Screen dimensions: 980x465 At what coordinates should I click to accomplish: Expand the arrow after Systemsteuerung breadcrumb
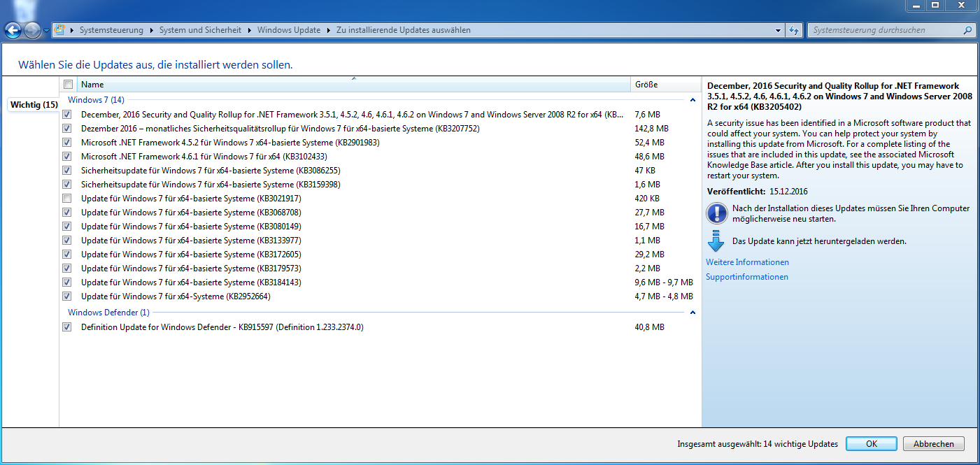(151, 30)
